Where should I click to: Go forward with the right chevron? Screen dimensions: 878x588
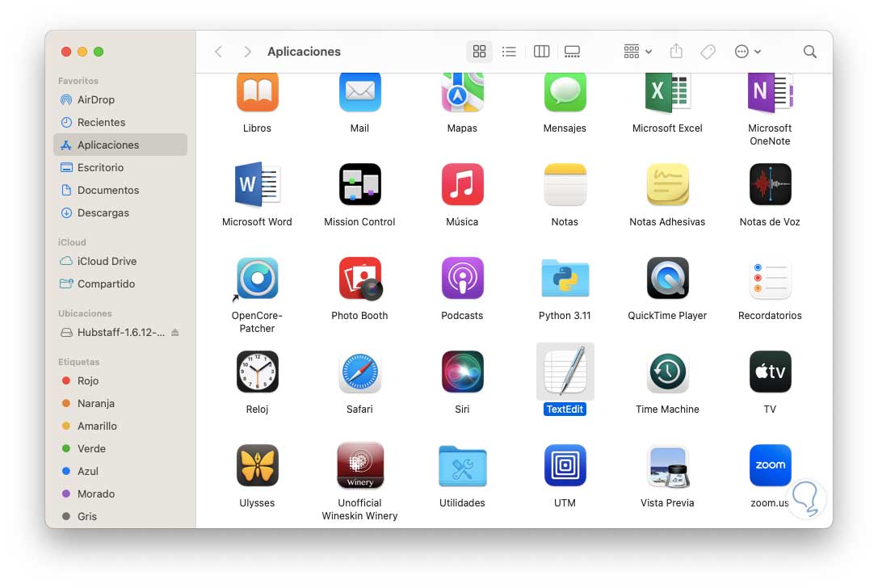click(247, 52)
